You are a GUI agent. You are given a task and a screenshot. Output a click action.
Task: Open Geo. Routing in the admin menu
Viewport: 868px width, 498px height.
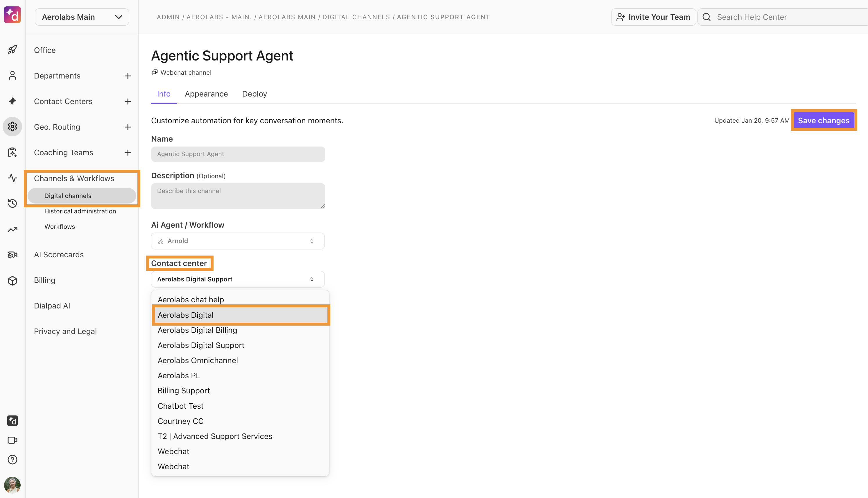click(57, 127)
